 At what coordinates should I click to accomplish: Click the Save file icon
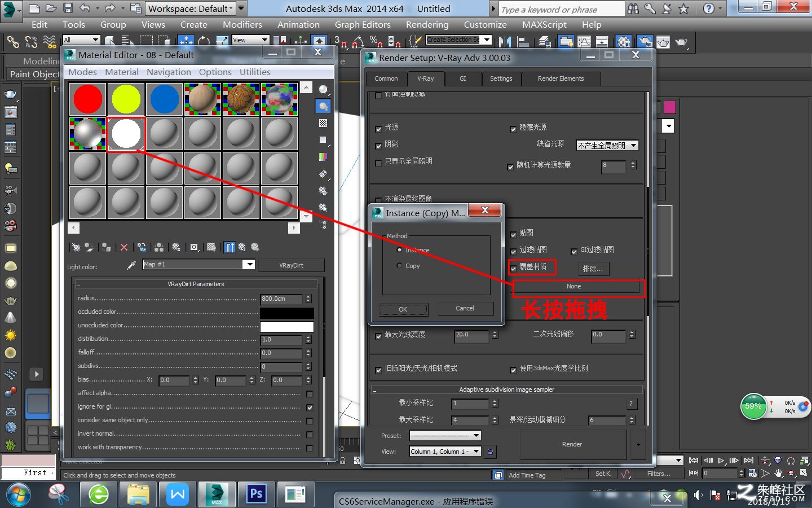pyautogui.click(x=68, y=8)
